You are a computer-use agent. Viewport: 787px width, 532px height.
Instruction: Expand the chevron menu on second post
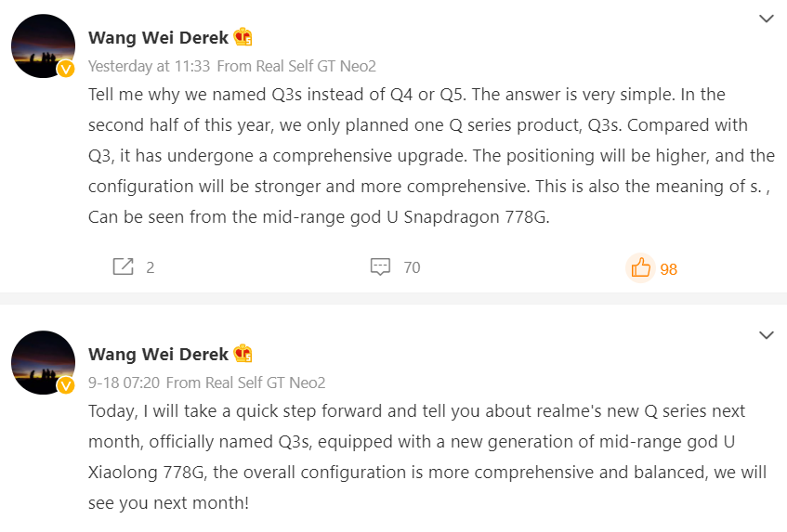(766, 335)
